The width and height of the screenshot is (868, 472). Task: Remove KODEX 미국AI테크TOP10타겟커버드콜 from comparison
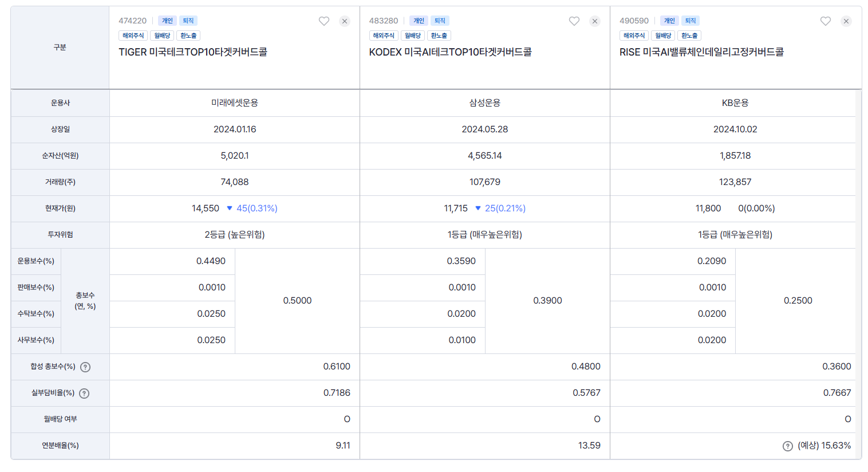pyautogui.click(x=595, y=21)
